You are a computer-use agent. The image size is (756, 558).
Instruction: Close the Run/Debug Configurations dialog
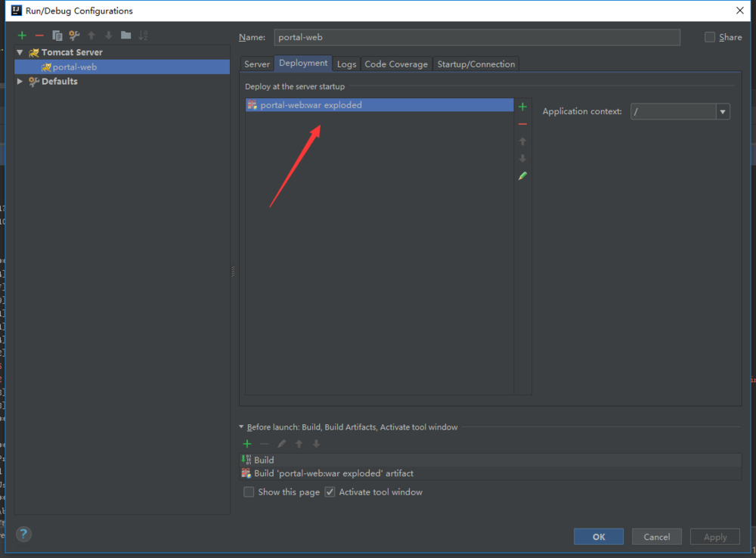click(740, 10)
